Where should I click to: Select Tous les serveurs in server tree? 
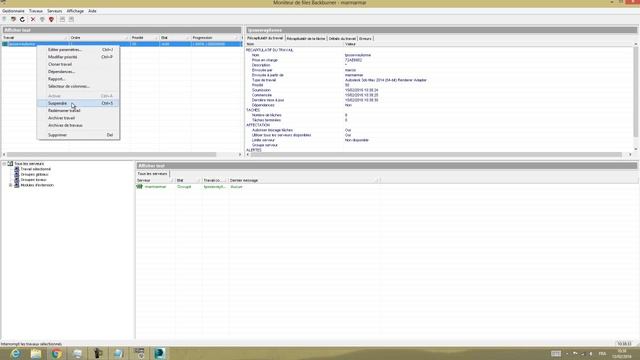click(29, 164)
